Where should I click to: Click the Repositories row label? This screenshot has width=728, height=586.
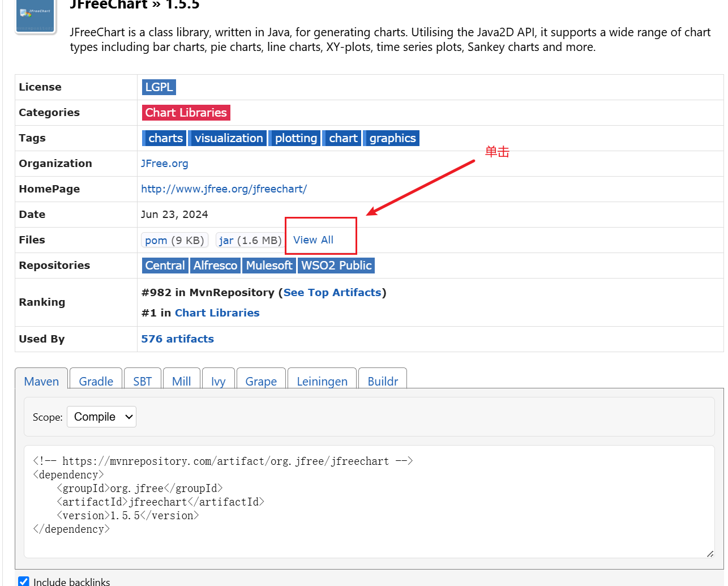pyautogui.click(x=54, y=266)
